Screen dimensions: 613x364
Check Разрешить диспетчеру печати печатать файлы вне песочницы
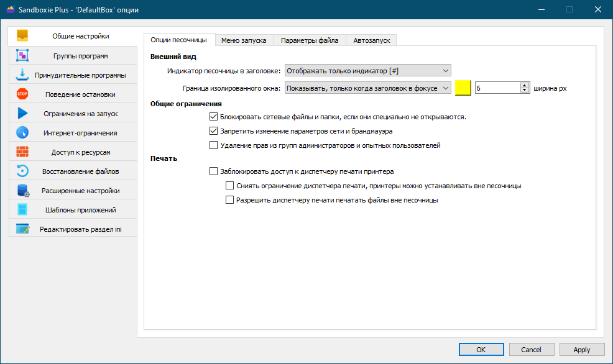[230, 200]
